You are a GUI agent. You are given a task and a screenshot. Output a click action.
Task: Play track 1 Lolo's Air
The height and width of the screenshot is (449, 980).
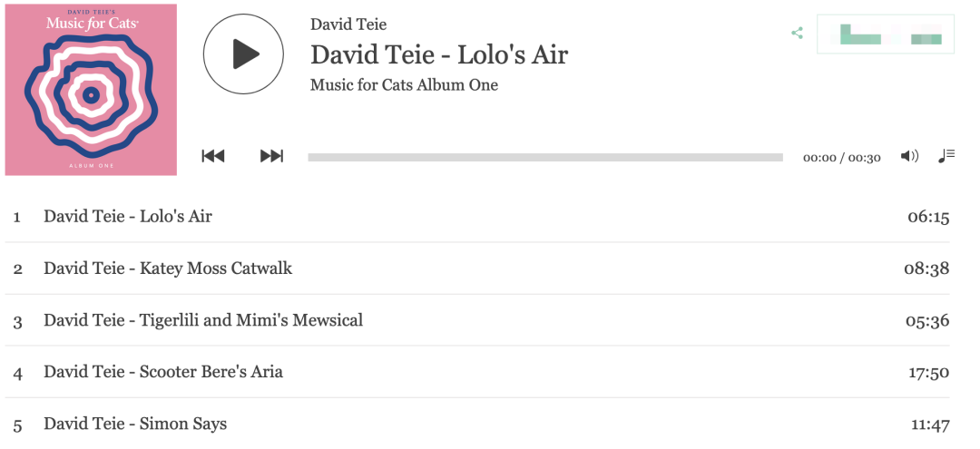pos(128,217)
